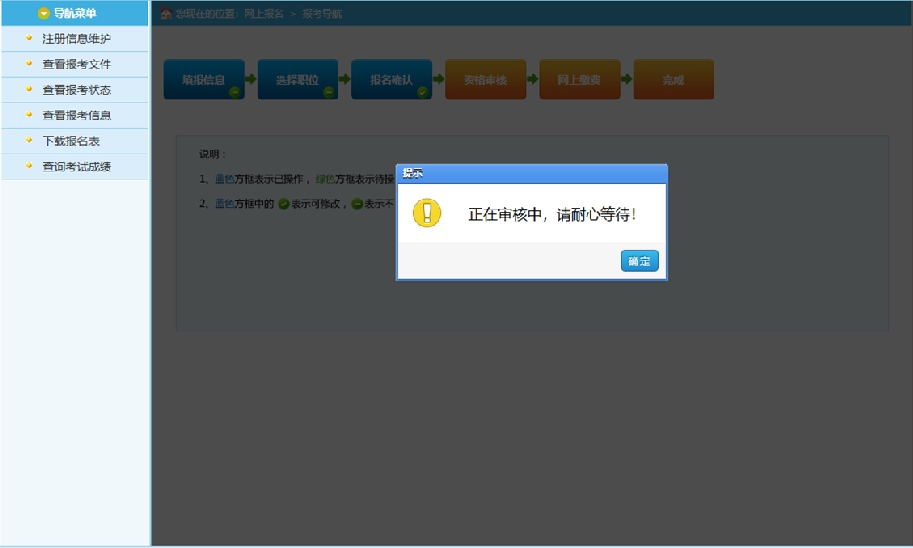Click the home icon in breadcrumb bar
Image resolution: width=913 pixels, height=548 pixels.
(166, 13)
